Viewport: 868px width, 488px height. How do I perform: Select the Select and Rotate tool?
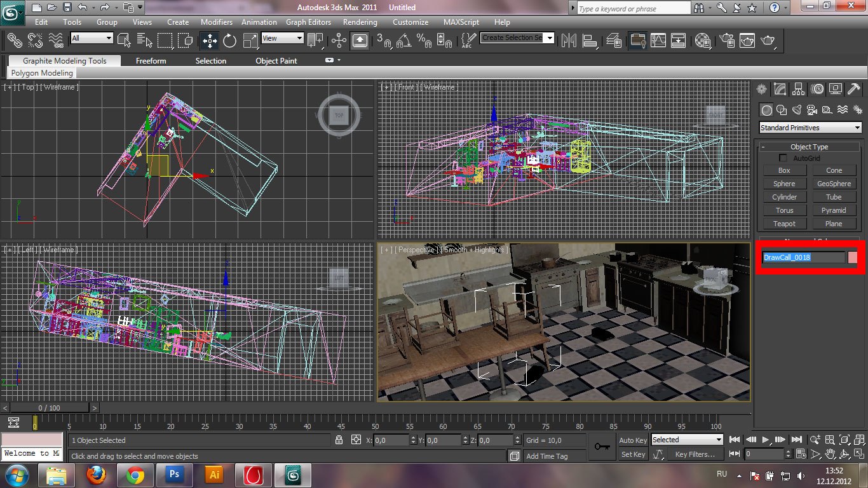click(x=229, y=41)
